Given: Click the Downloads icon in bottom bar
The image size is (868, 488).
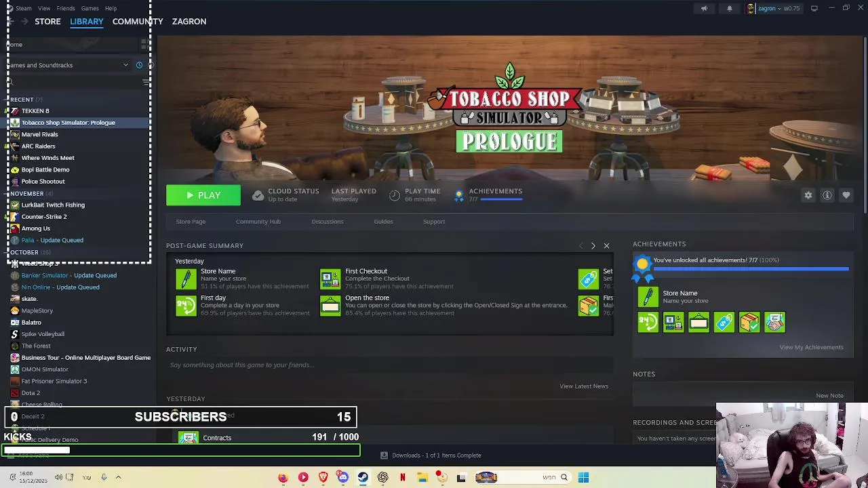Looking at the screenshot, I should 384,455.
